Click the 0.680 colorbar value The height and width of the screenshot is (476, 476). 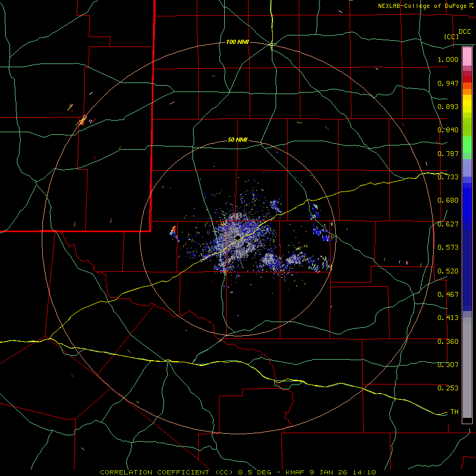point(448,200)
